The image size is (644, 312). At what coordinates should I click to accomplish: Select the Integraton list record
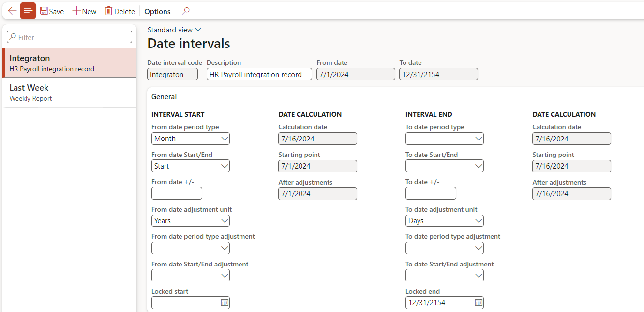pos(69,62)
